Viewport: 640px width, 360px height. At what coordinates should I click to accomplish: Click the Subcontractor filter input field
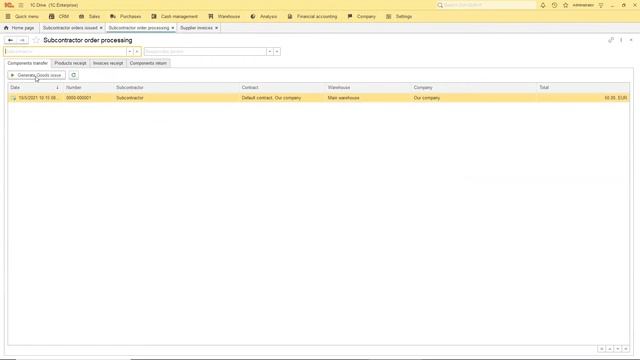point(65,52)
